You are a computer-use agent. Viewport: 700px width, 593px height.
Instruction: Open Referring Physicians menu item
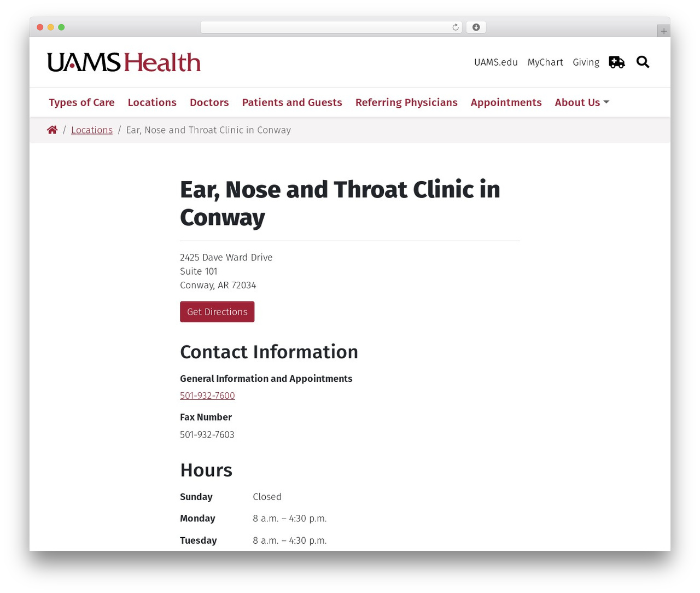coord(406,102)
